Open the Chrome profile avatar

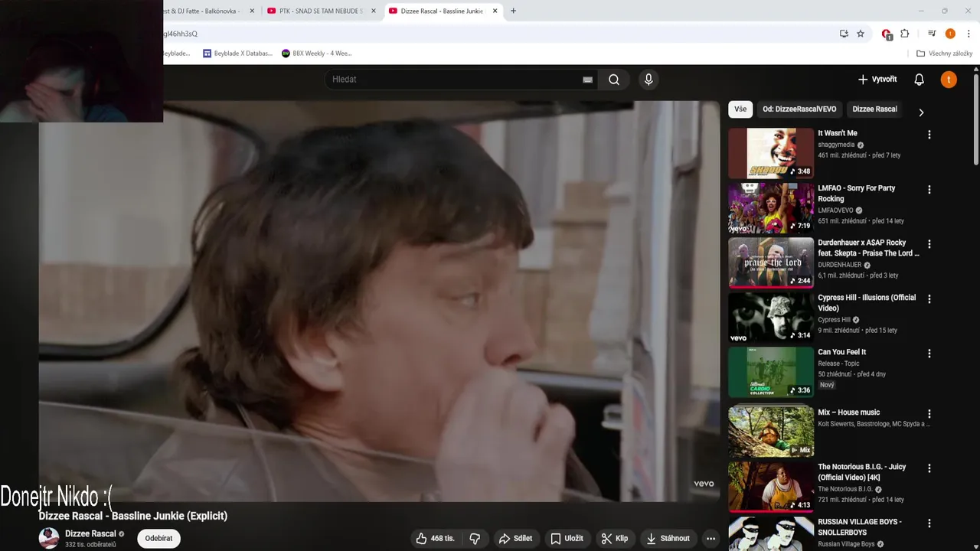(950, 34)
